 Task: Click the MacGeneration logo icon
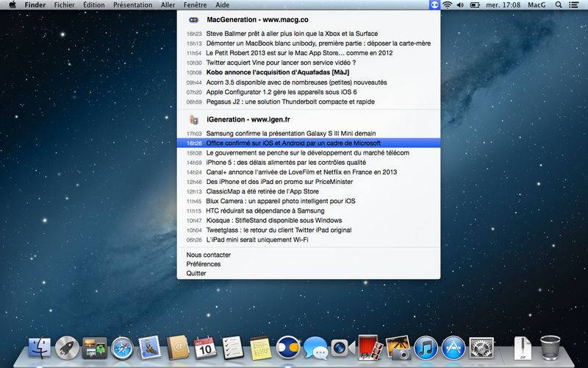[x=193, y=20]
